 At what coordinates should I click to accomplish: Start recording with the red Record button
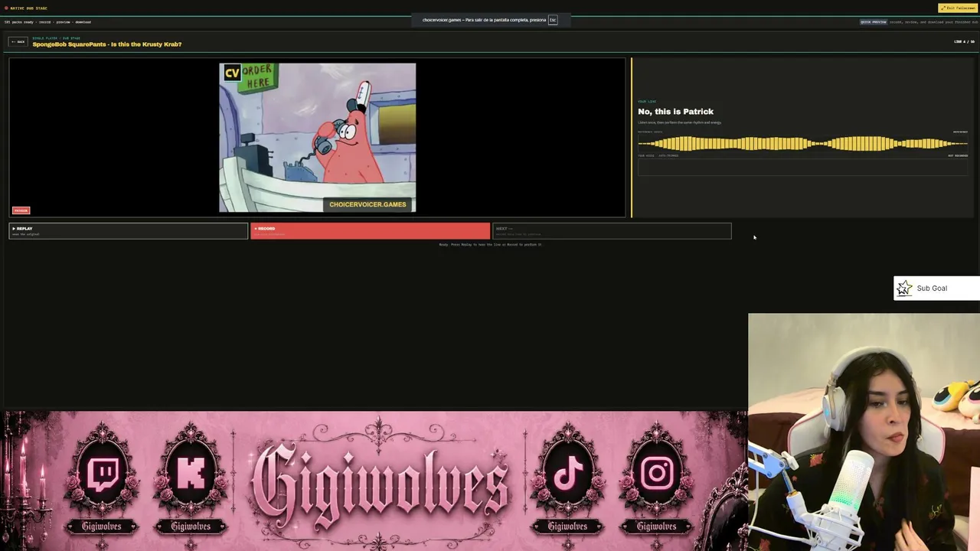coord(370,230)
